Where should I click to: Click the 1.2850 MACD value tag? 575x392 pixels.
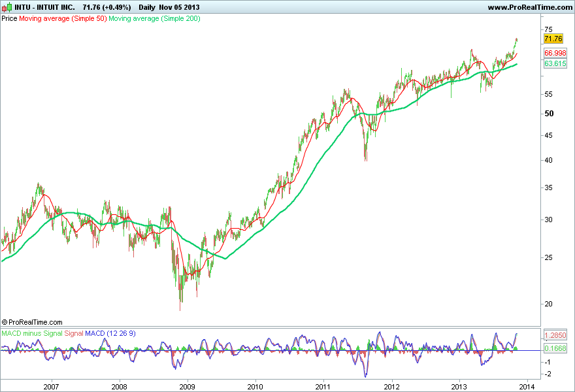pos(555,335)
